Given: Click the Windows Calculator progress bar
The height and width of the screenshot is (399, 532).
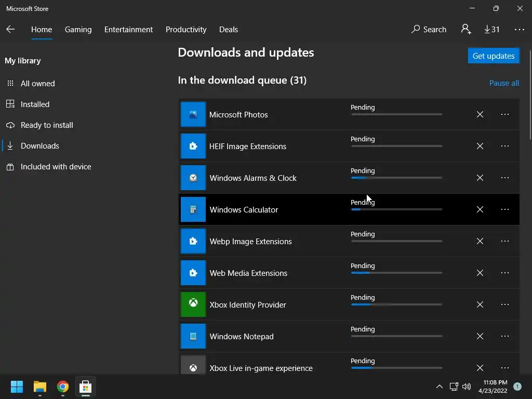Looking at the screenshot, I should pos(396,209).
